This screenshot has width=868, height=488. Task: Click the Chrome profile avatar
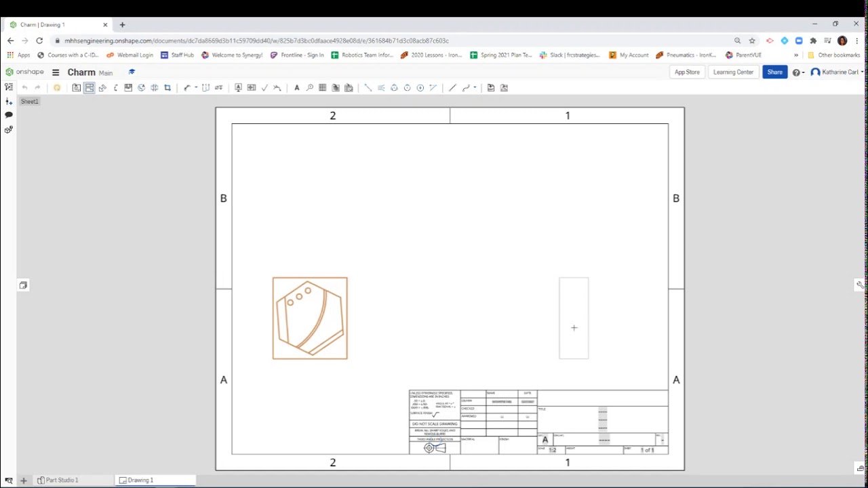[842, 41]
